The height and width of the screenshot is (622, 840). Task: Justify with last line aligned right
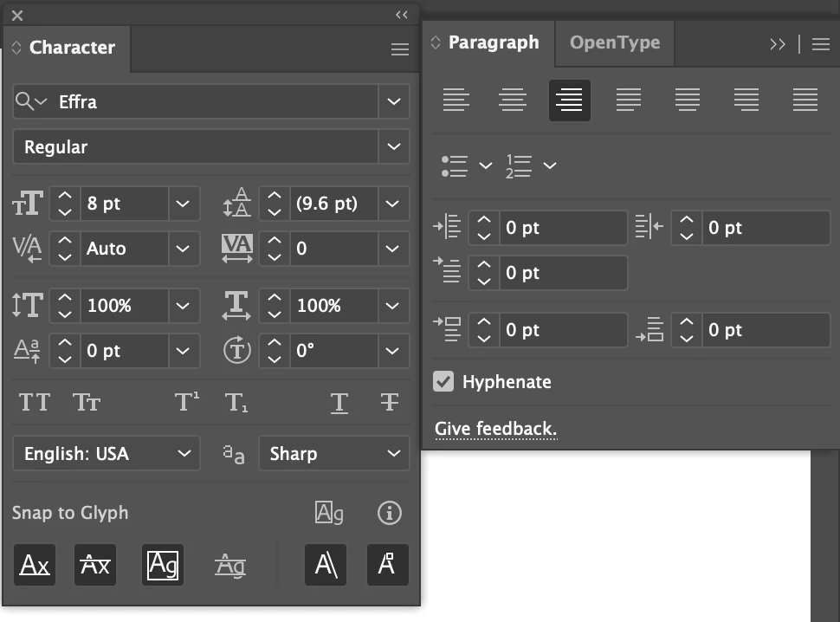[746, 100]
